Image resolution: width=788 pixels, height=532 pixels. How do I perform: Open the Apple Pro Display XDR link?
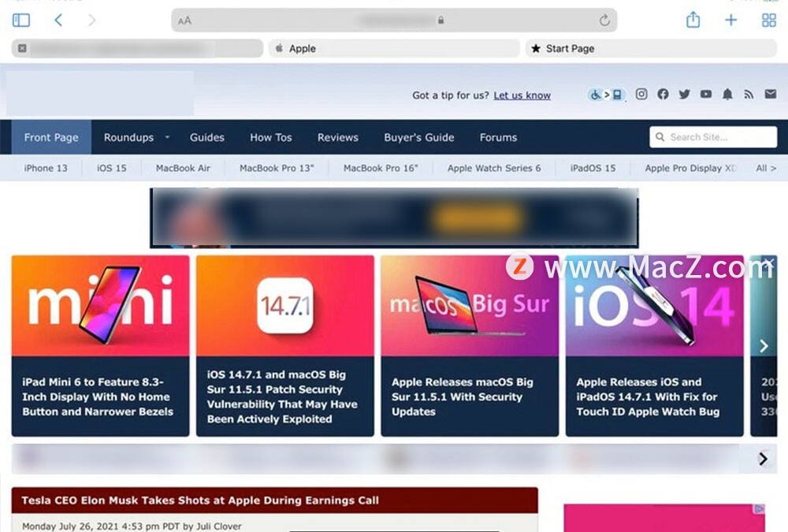tap(690, 168)
